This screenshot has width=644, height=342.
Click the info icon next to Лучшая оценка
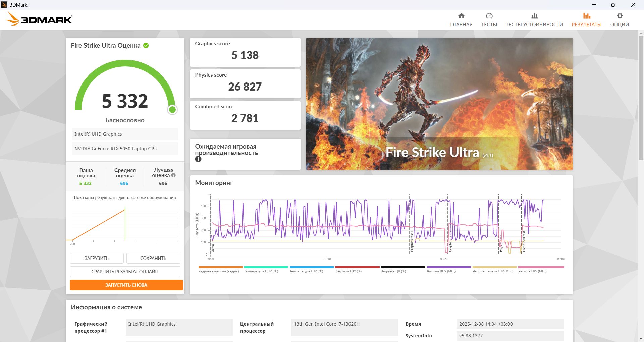click(173, 175)
